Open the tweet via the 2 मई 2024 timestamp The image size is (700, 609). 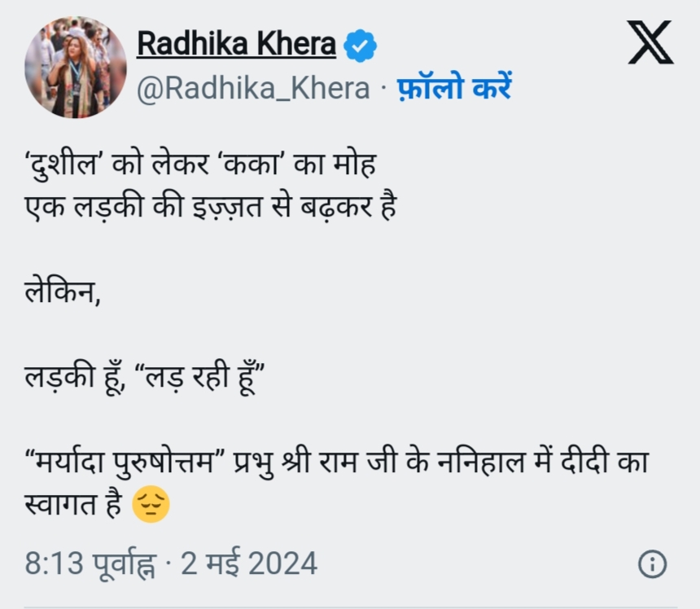pos(248,560)
